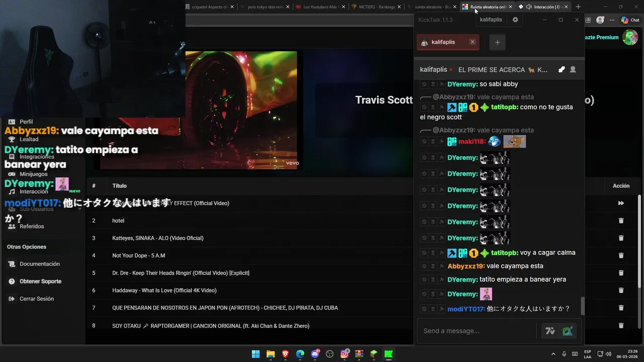Select 'Not Your Dope - 5 A.M' title

pyautogui.click(x=138, y=255)
